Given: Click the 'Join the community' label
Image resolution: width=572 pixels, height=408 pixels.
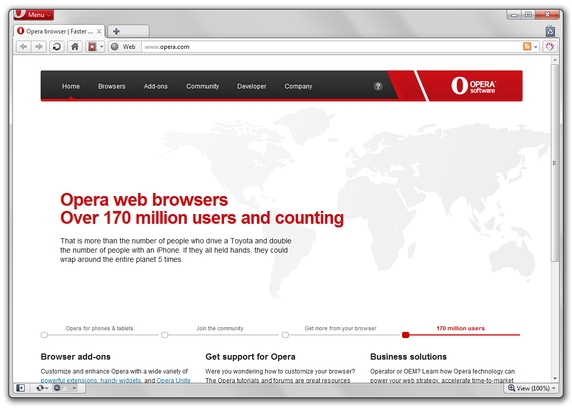Looking at the screenshot, I should pos(220,328).
